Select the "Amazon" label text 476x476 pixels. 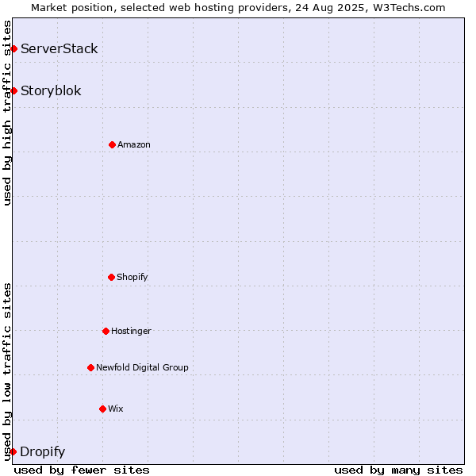point(134,145)
